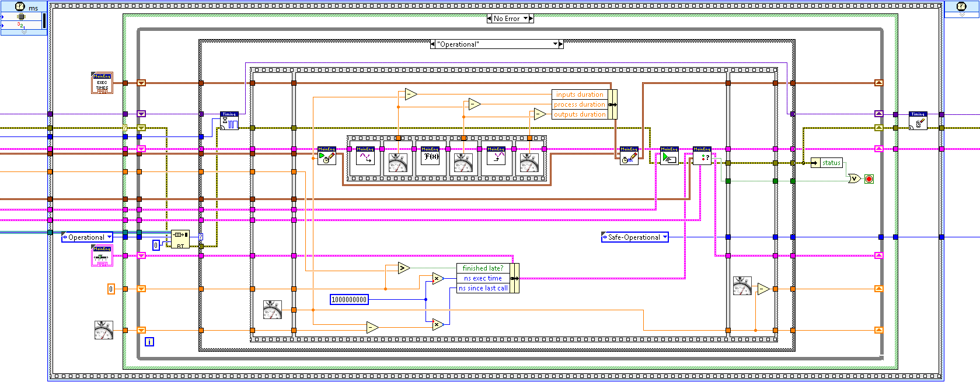Click the pink right shift register on MainEng wire
The image size is (980, 382).
point(878,149)
